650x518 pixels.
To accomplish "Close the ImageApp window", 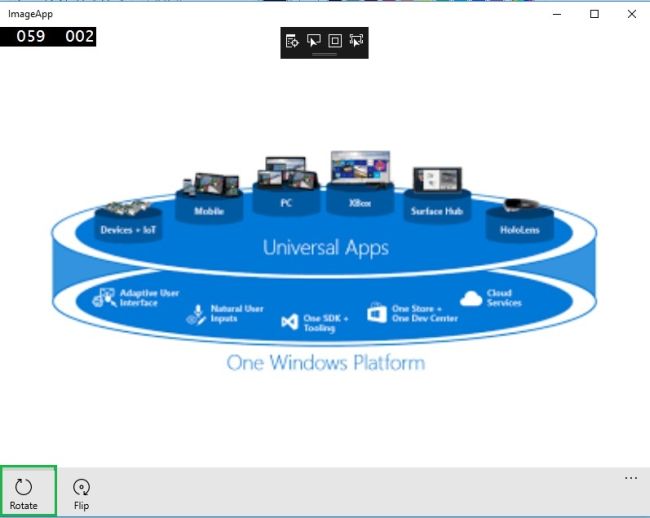I will 632,15.
